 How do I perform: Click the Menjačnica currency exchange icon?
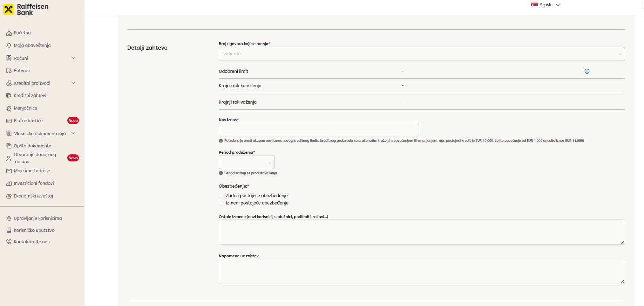click(9, 108)
